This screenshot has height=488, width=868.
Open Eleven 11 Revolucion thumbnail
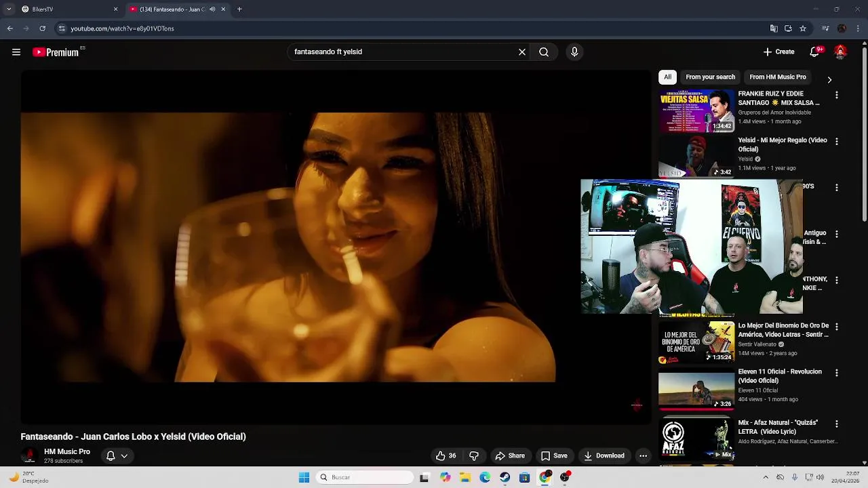(696, 388)
